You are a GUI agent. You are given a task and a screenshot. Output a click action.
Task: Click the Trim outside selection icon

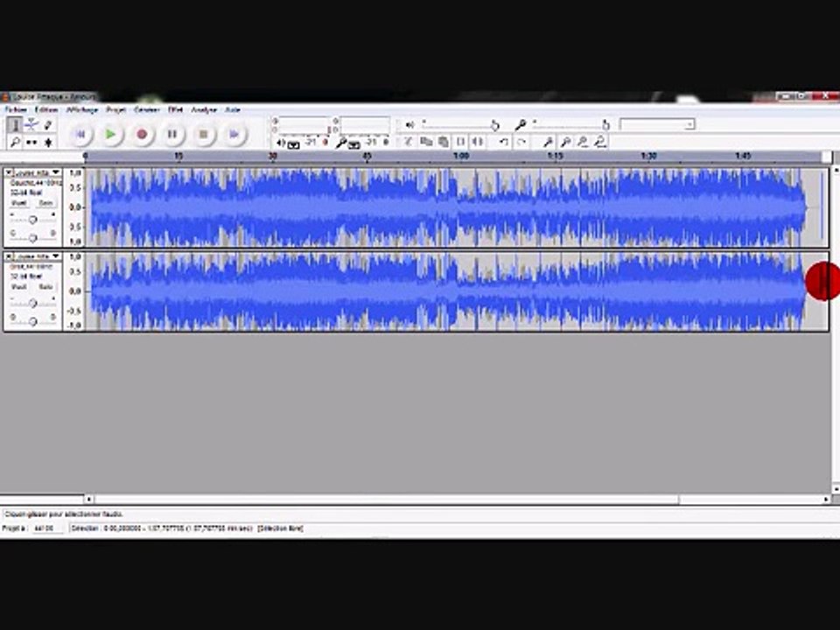(460, 142)
